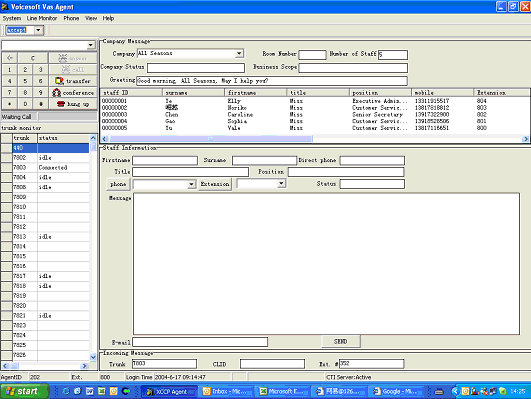Click the staff list horizontal scrollbar
Screen dimensions: 531x399
click(315, 139)
